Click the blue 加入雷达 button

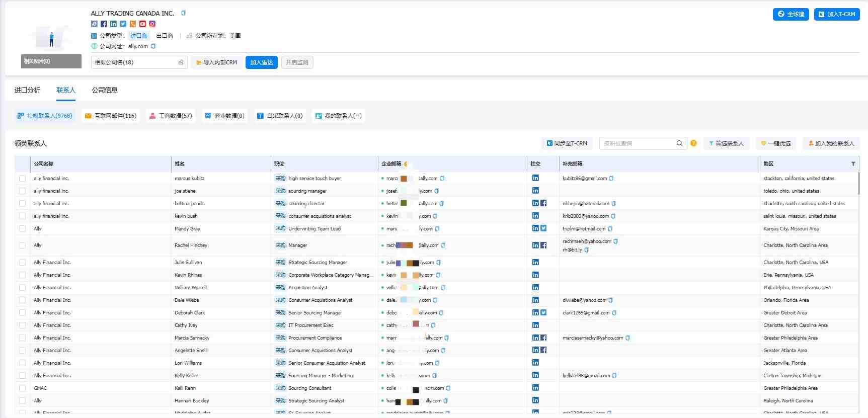coord(262,62)
